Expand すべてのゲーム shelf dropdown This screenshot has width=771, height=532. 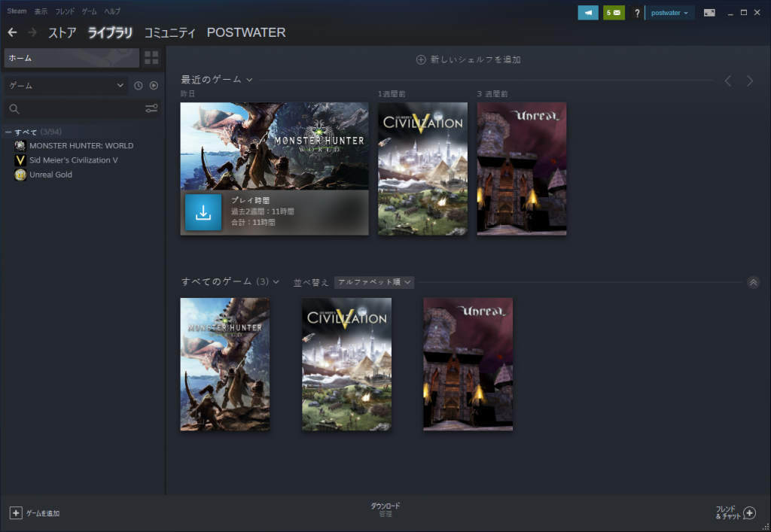click(x=276, y=282)
